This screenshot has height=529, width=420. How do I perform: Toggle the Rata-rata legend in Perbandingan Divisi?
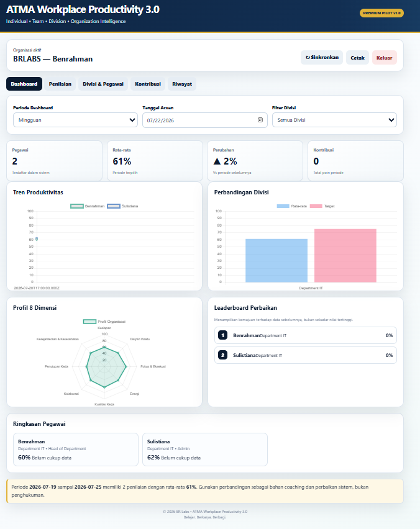(x=292, y=206)
